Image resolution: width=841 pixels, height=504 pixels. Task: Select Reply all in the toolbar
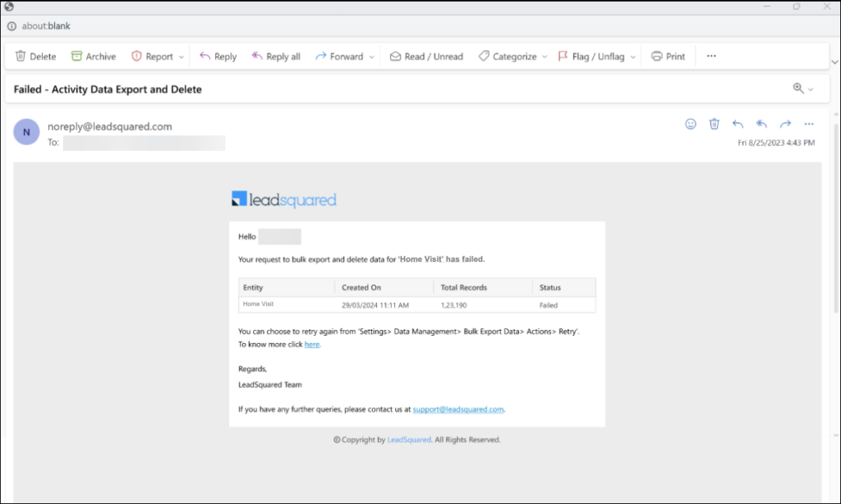click(276, 56)
